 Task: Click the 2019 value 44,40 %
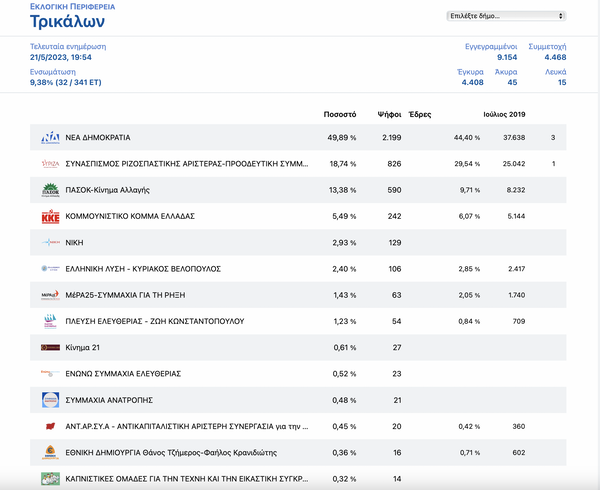[x=467, y=137]
